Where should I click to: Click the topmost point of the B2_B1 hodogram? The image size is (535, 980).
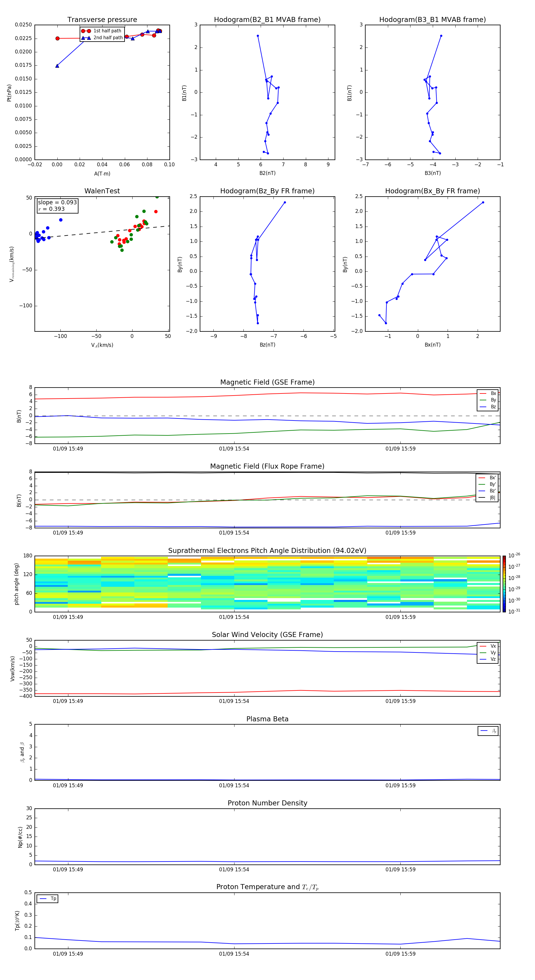tap(258, 36)
